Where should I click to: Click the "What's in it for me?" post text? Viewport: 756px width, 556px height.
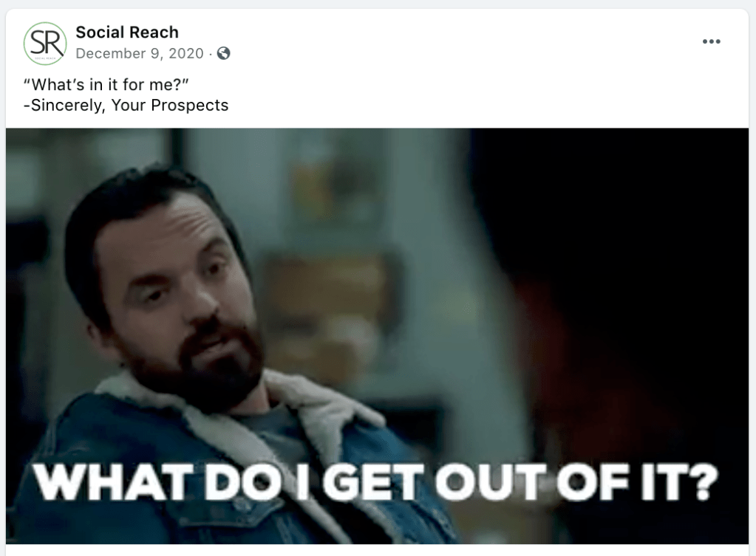point(106,84)
